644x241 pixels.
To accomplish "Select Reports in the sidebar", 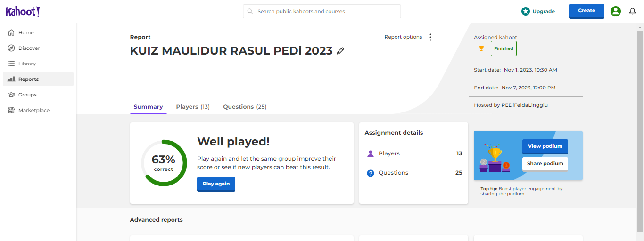I will point(28,79).
